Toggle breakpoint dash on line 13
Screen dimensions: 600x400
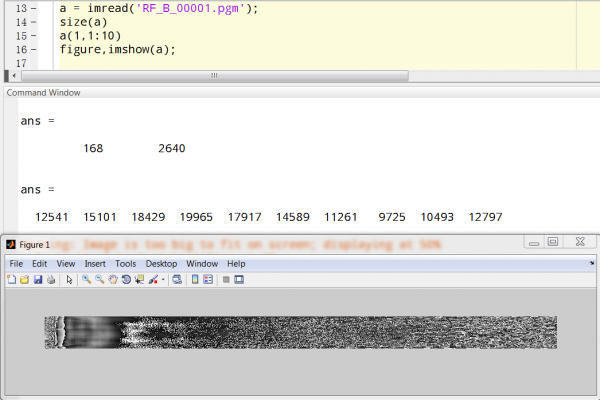[x=34, y=8]
